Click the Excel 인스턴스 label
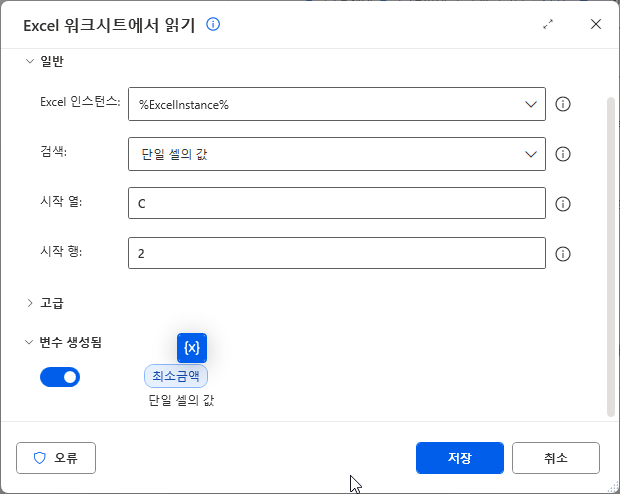This screenshot has height=494, width=620. 80,102
